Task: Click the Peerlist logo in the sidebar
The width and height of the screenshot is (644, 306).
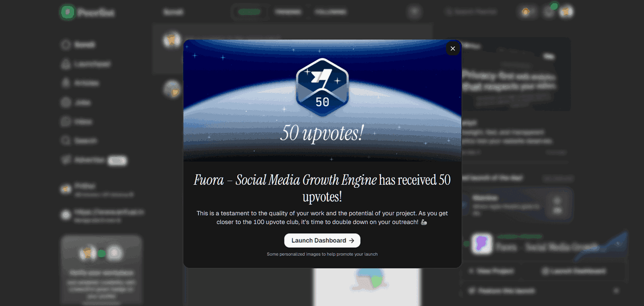Action: pyautogui.click(x=87, y=12)
